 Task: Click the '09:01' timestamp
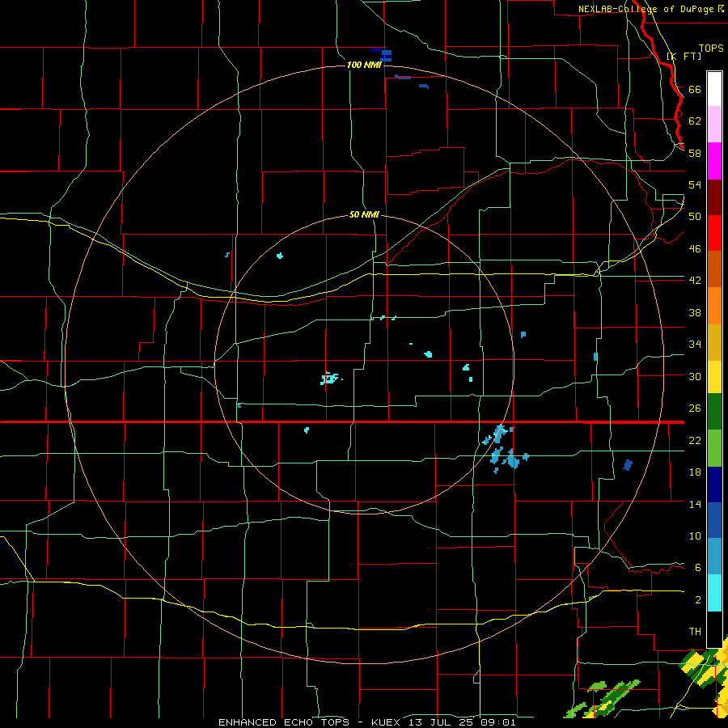(497, 722)
